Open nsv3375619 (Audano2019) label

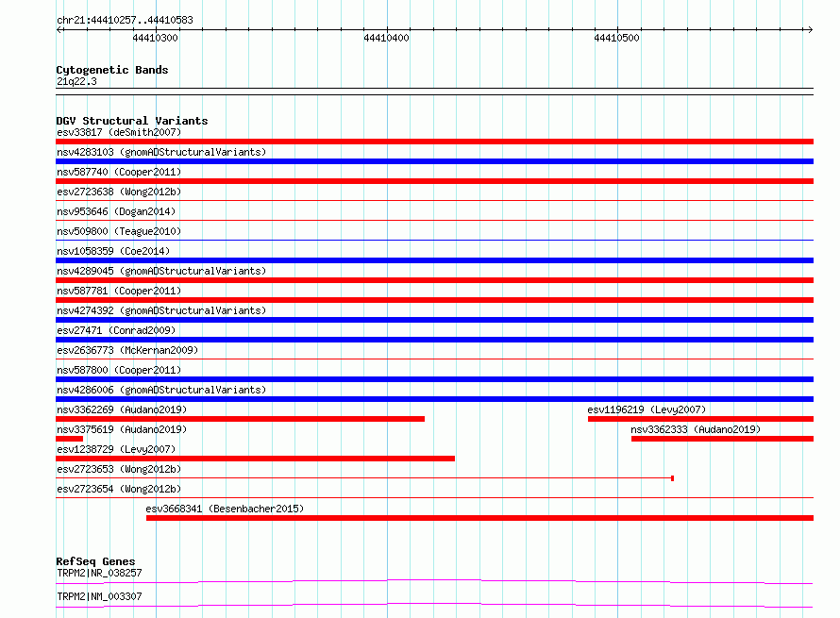(122, 429)
